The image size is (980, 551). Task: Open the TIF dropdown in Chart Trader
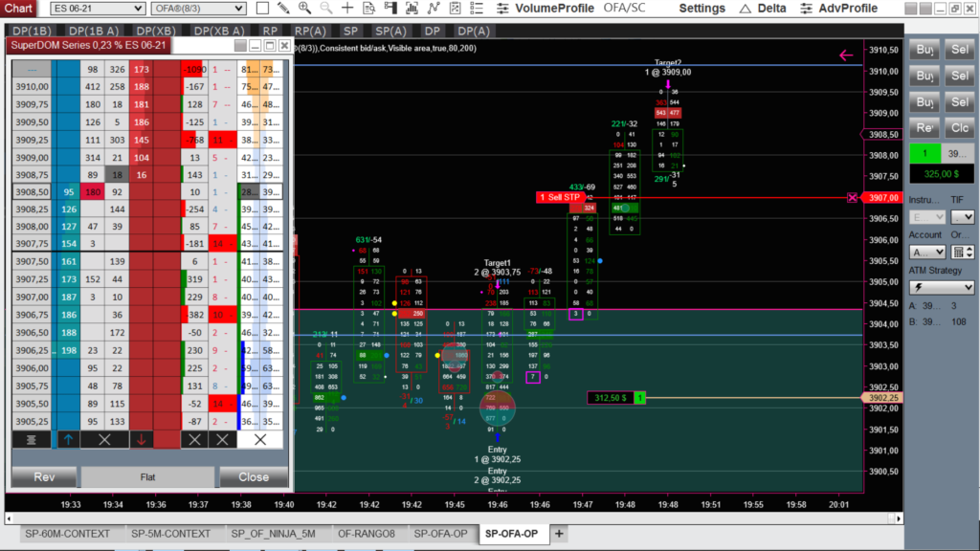(x=963, y=217)
